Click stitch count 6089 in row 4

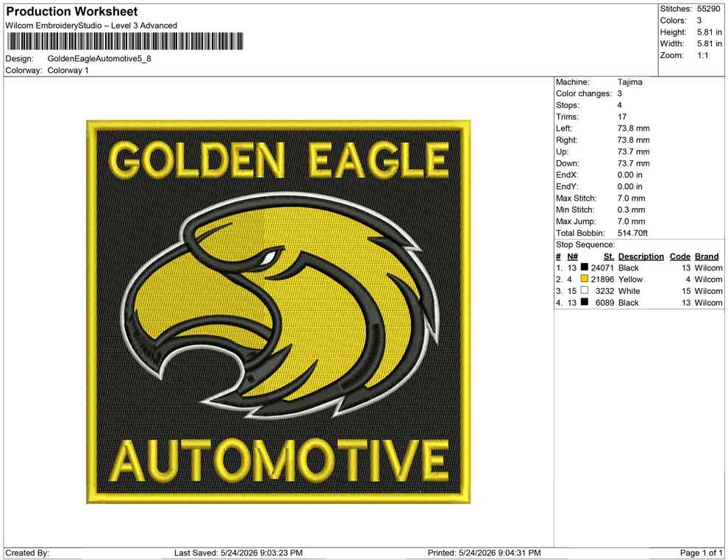(604, 303)
